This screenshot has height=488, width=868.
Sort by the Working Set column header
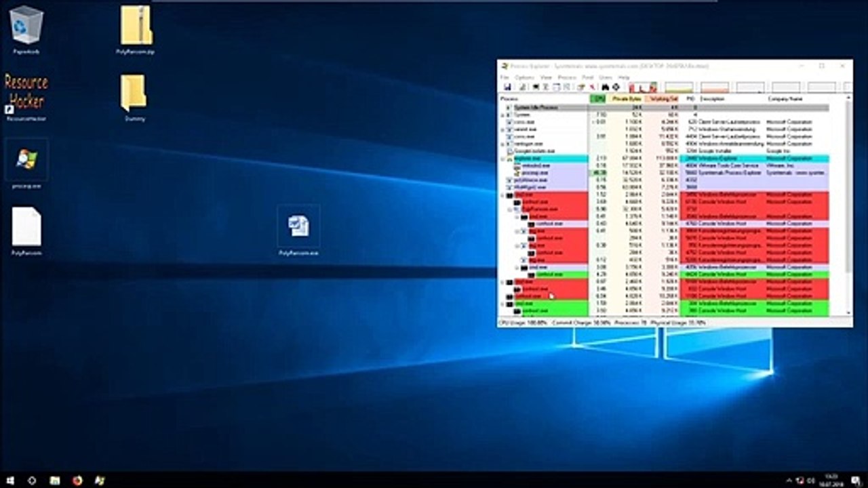point(661,99)
